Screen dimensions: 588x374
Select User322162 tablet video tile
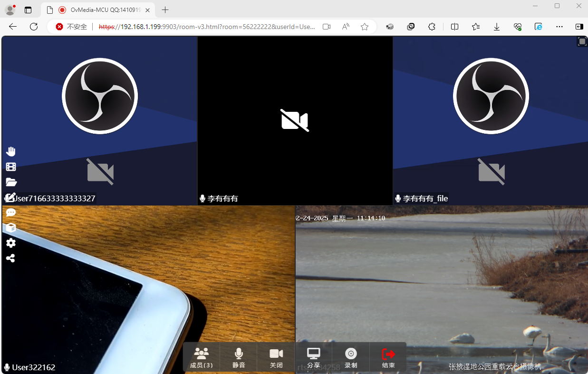(148, 289)
